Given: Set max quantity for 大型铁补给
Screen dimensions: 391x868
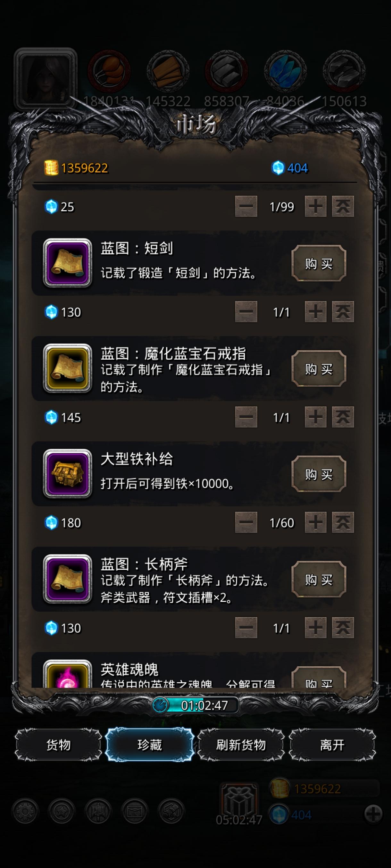Looking at the screenshot, I should pyautogui.click(x=343, y=522).
